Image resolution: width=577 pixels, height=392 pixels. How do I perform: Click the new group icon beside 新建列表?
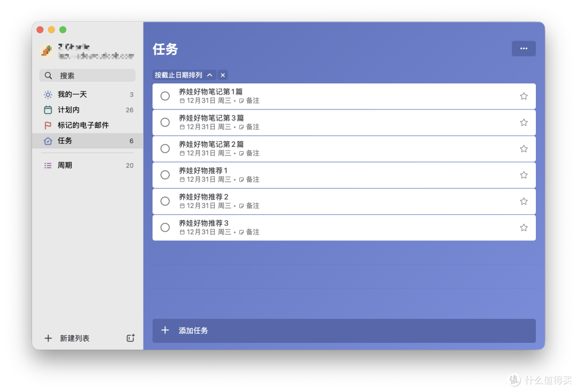click(x=131, y=338)
